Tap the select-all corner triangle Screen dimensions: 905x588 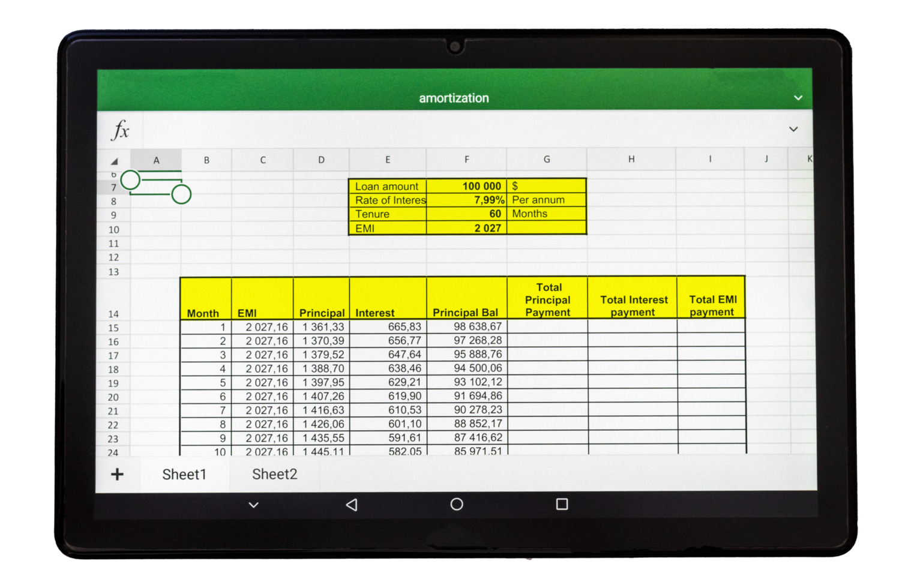[x=114, y=161]
